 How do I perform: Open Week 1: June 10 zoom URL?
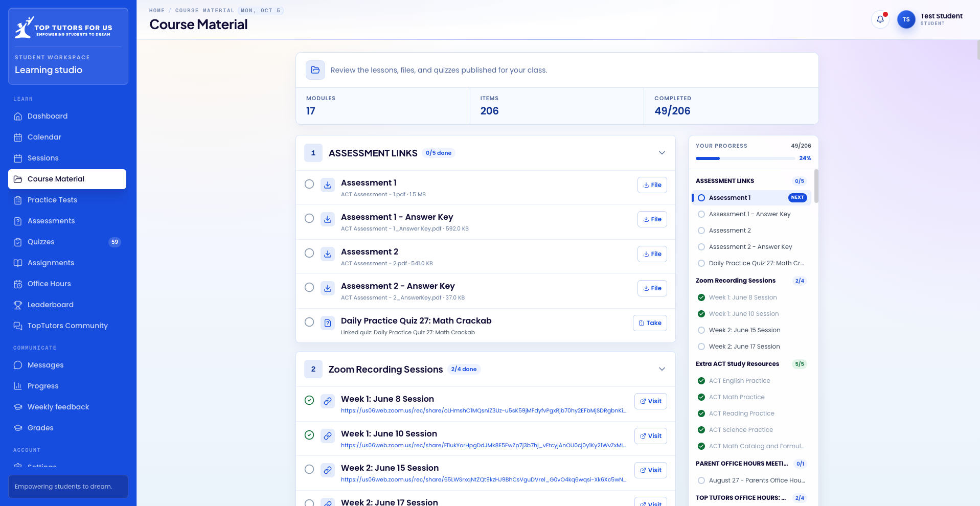coord(483,445)
